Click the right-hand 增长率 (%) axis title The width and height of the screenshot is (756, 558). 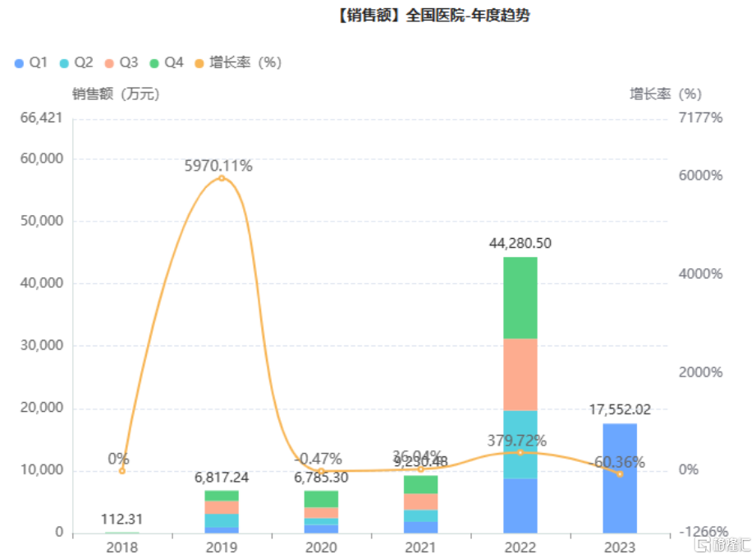(x=666, y=94)
